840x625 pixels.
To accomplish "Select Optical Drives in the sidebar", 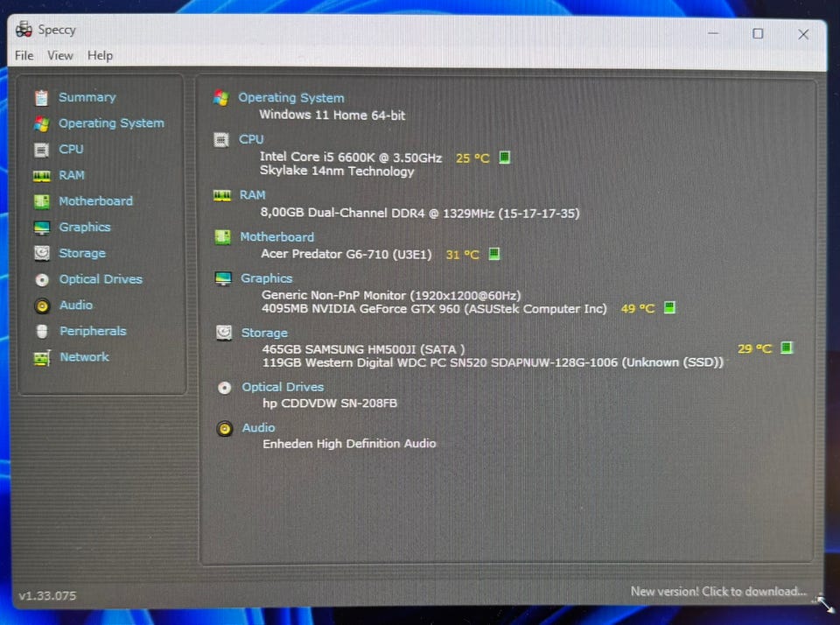I will click(x=101, y=279).
